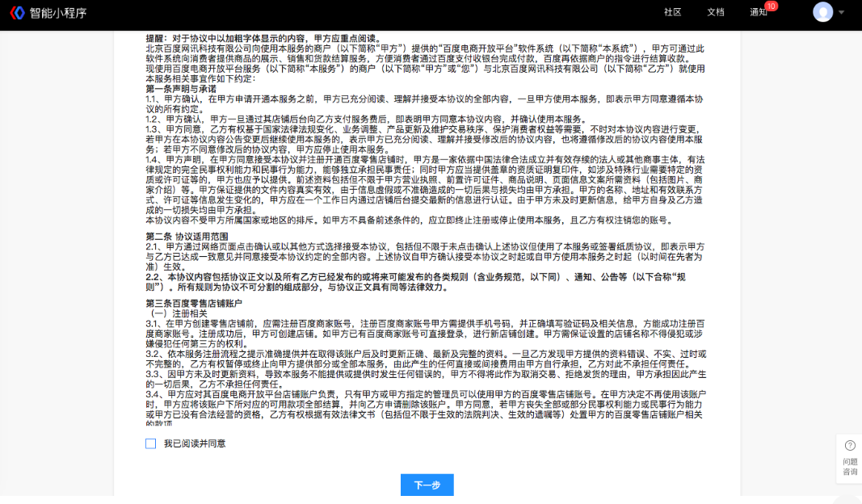This screenshot has width=862, height=504.
Task: Click the 问题咨询 label text
Action: click(x=850, y=467)
